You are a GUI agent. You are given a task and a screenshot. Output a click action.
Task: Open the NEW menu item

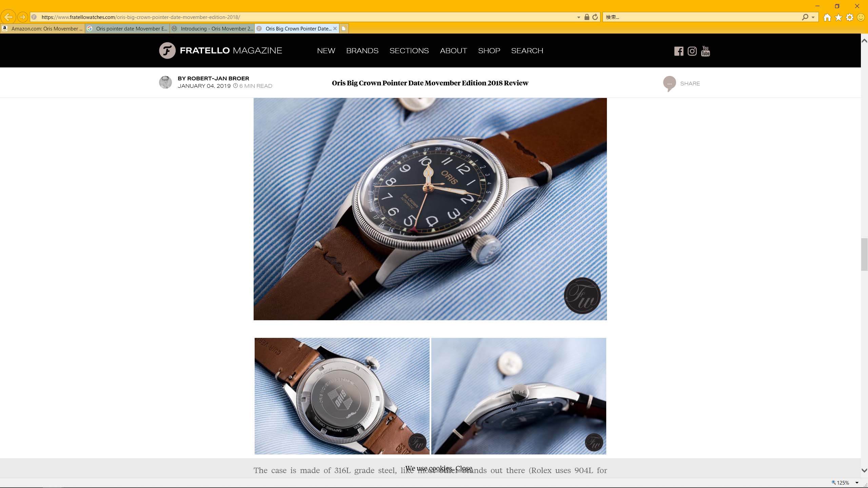pyautogui.click(x=326, y=51)
